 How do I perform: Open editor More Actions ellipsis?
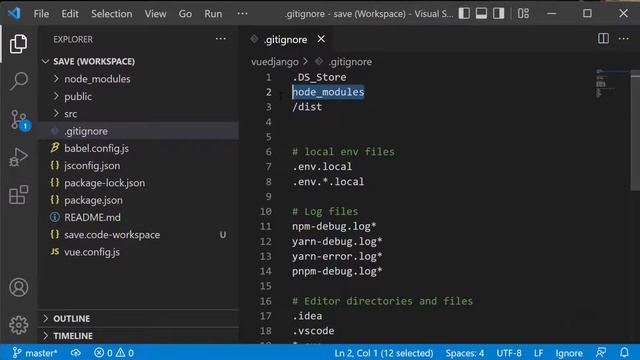coord(624,39)
